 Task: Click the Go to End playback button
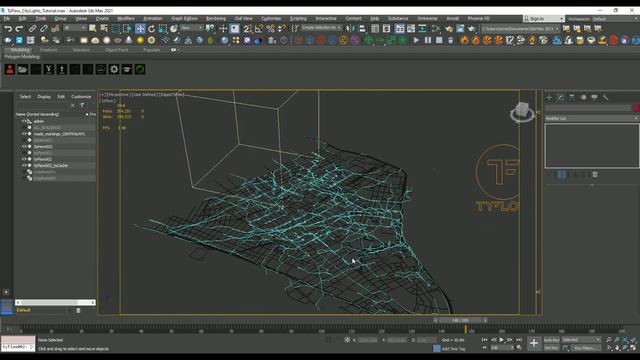519,340
